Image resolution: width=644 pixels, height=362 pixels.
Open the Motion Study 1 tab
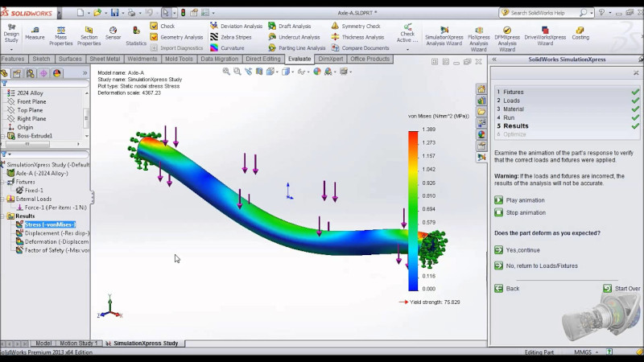pos(78,343)
